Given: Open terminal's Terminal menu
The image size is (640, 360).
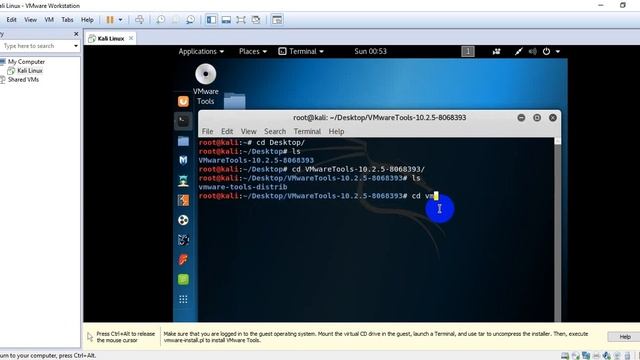Looking at the screenshot, I should click(x=307, y=131).
